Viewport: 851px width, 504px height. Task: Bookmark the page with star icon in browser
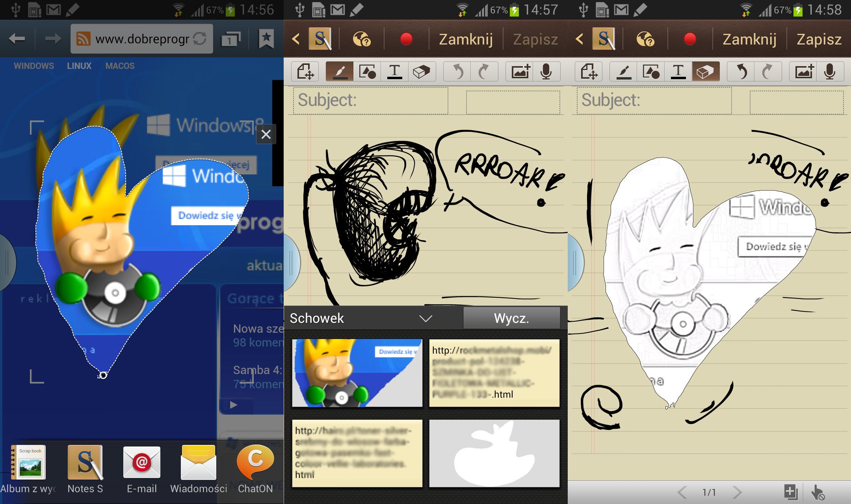point(266,39)
